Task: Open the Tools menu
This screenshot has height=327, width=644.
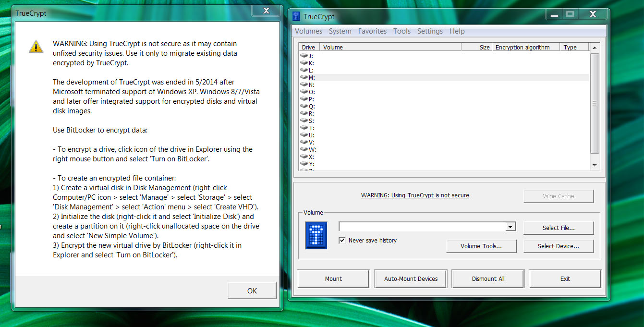Action: click(402, 31)
